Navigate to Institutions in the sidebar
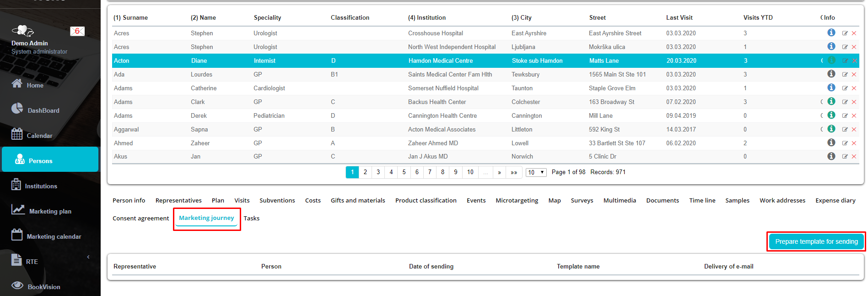The height and width of the screenshot is (296, 868). tap(41, 186)
